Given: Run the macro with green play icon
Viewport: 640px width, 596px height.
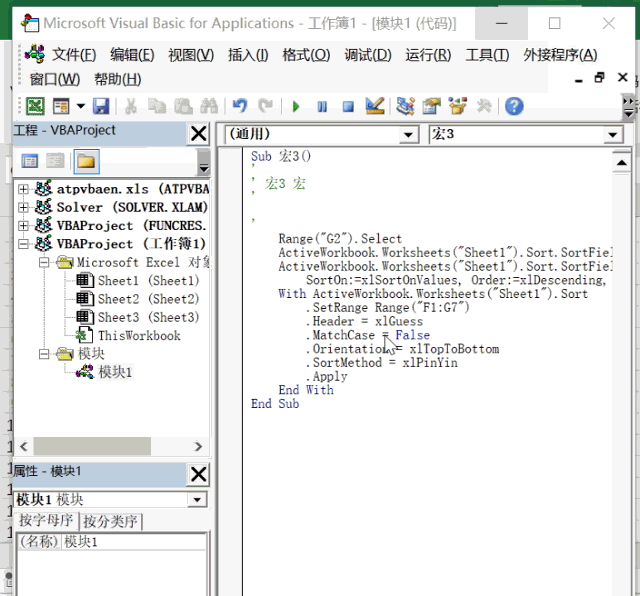Looking at the screenshot, I should coord(296,107).
